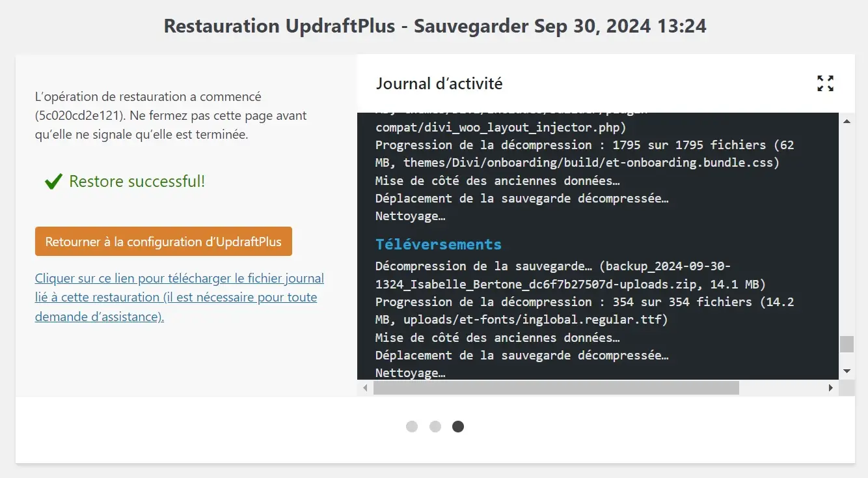
Task: Click log scrollbar down arrow
Action: coord(847,371)
